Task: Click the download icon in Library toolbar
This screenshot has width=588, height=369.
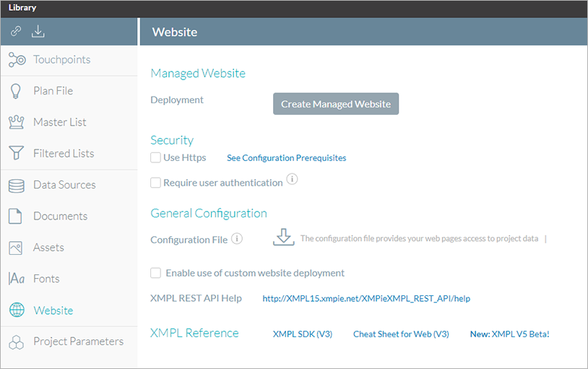Action: point(38,32)
